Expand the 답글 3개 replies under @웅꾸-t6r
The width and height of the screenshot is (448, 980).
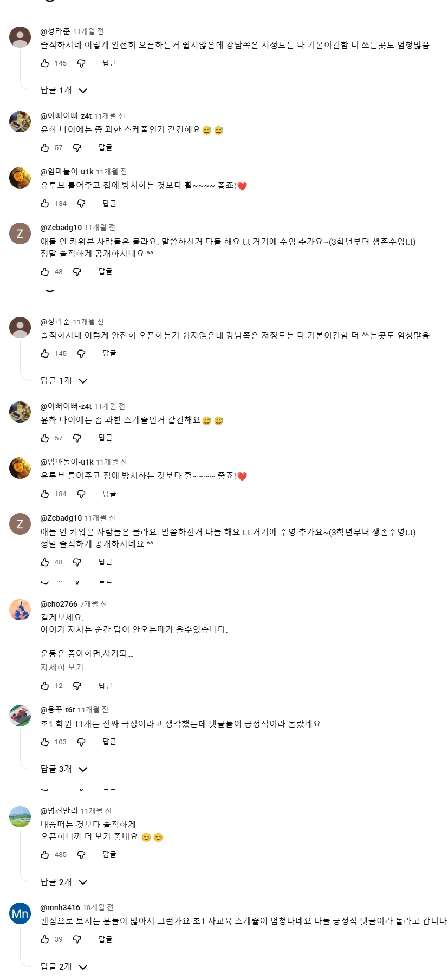pos(64,769)
